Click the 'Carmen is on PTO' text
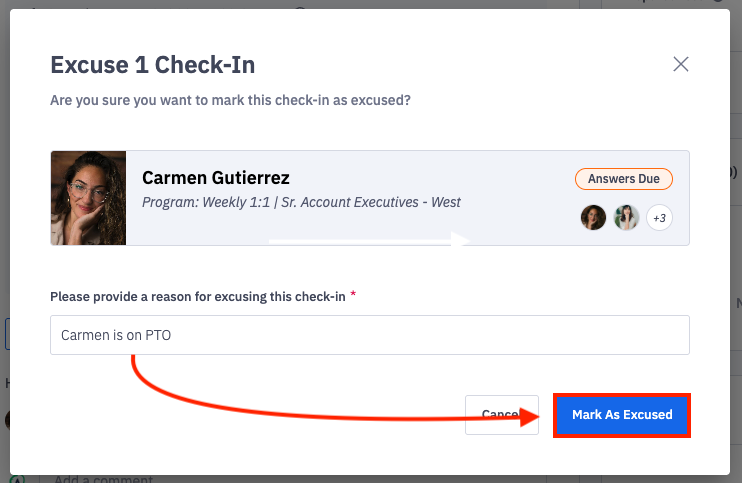This screenshot has height=483, width=742. point(116,335)
